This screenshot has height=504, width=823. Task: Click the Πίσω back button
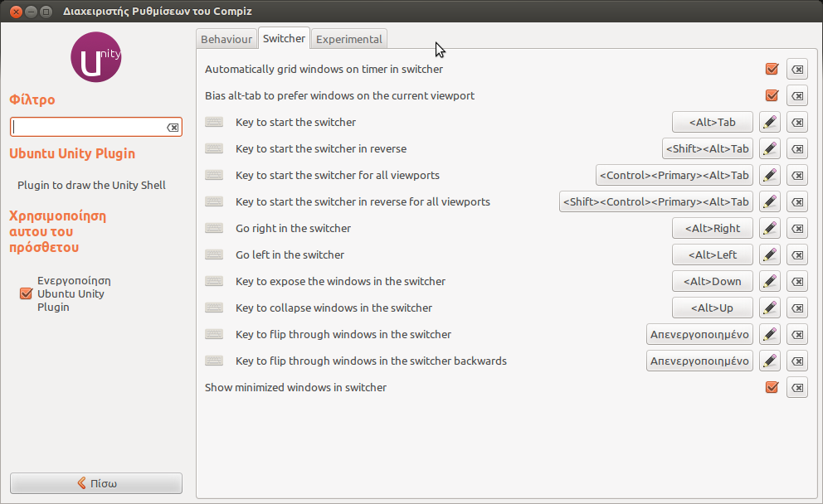pos(96,483)
